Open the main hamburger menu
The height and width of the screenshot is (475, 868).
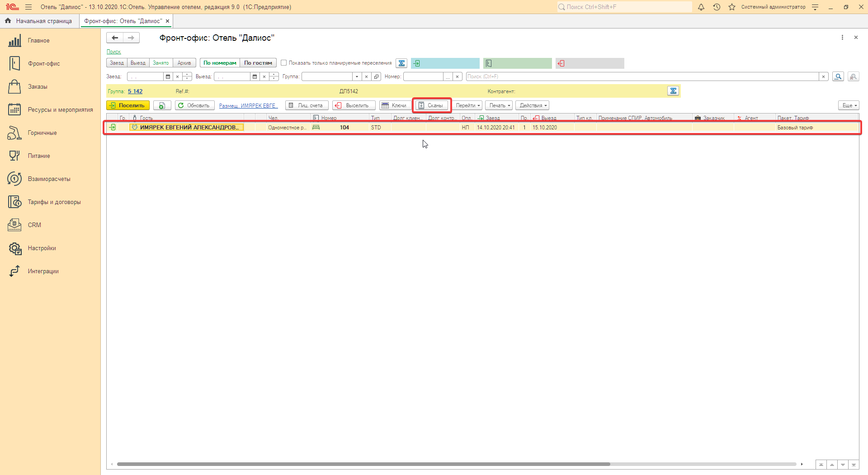[28, 7]
